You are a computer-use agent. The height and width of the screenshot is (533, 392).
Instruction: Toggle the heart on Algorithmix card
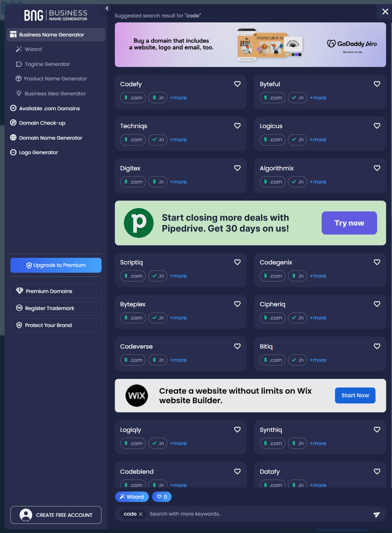point(377,168)
